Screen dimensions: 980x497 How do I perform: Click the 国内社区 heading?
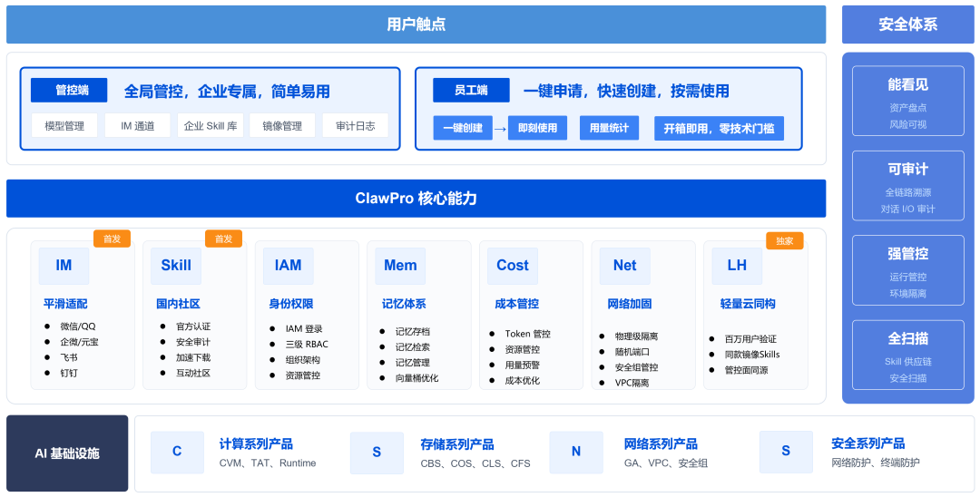(x=178, y=304)
